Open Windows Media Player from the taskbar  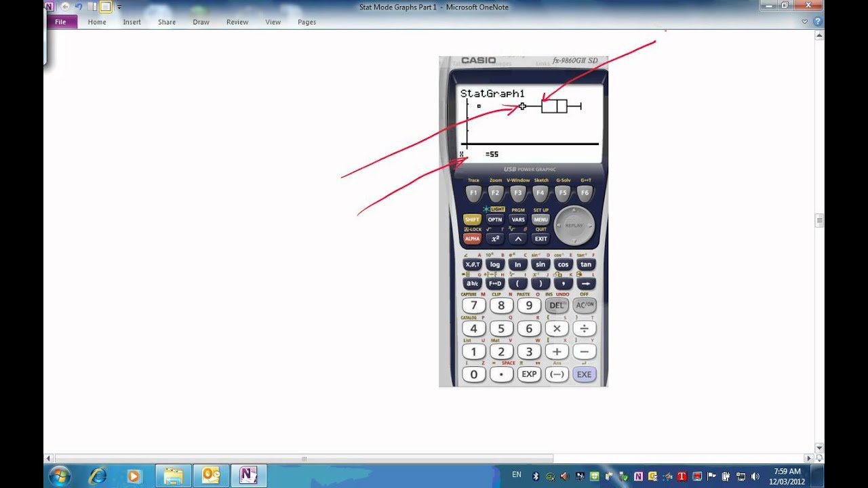(x=134, y=476)
